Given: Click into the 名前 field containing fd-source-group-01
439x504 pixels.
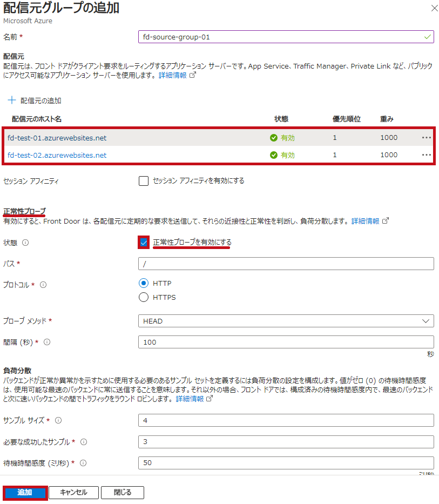Looking at the screenshot, I should click(x=286, y=37).
